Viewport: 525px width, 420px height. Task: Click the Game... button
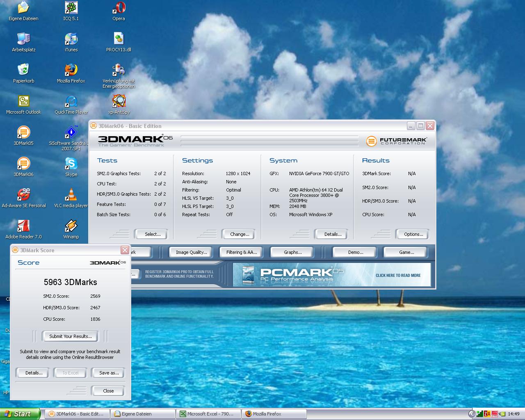pyautogui.click(x=406, y=252)
